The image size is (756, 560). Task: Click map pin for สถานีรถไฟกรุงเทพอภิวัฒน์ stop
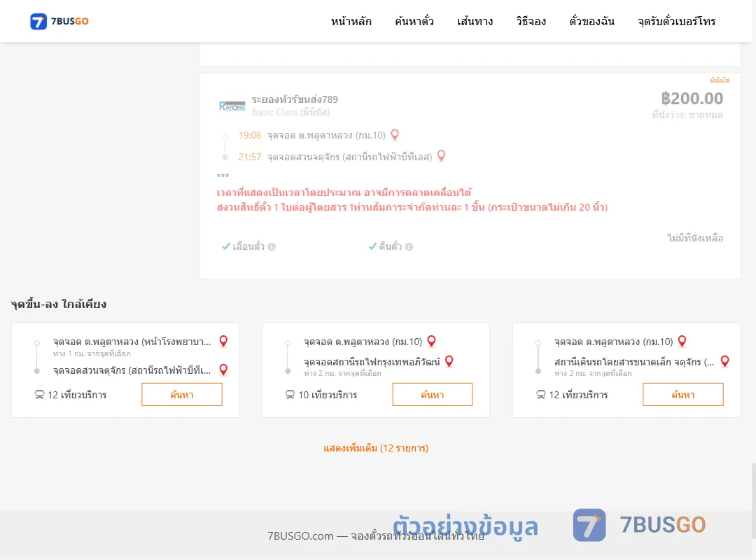[449, 361]
